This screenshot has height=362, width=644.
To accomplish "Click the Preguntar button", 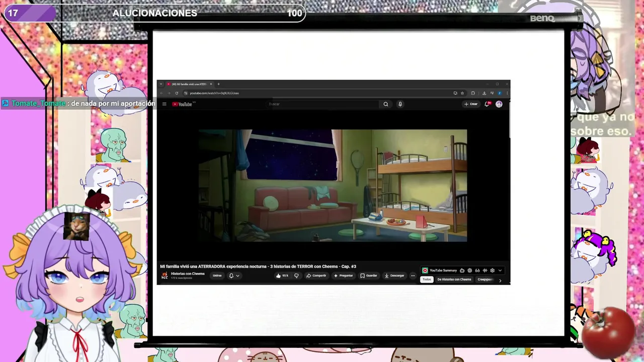I will click(x=343, y=276).
